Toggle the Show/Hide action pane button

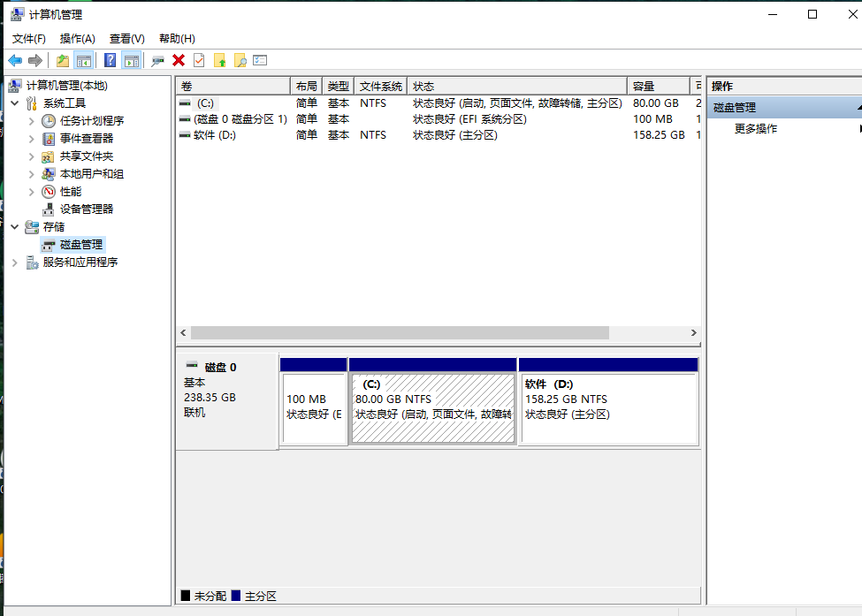(x=131, y=60)
